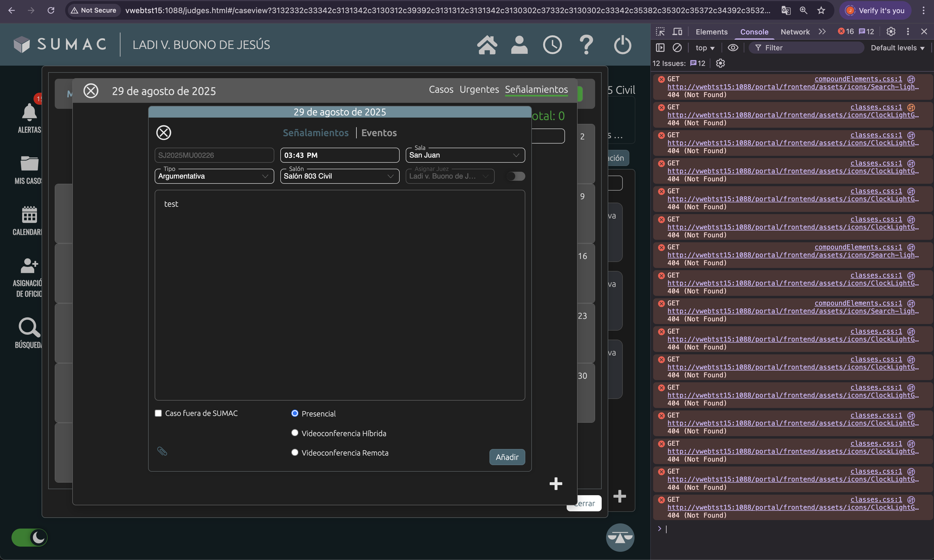934x560 pixels.
Task: Click the paperclip attachment icon
Action: pyautogui.click(x=162, y=451)
